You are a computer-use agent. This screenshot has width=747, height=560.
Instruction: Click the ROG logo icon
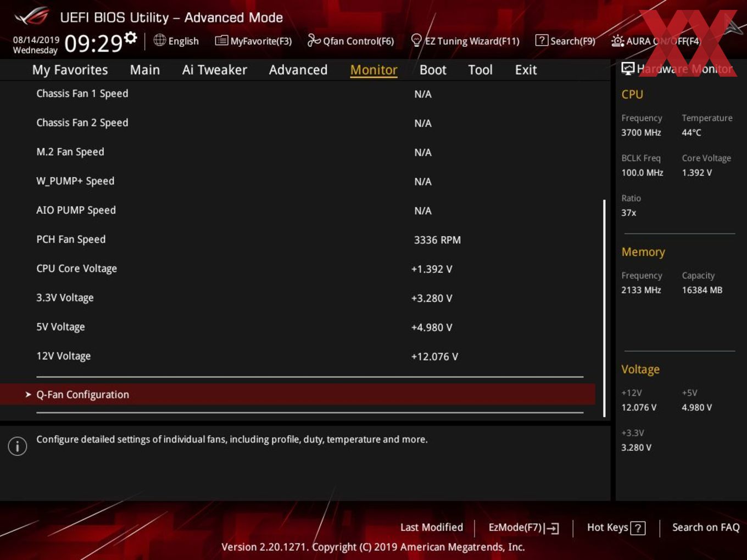[32, 16]
